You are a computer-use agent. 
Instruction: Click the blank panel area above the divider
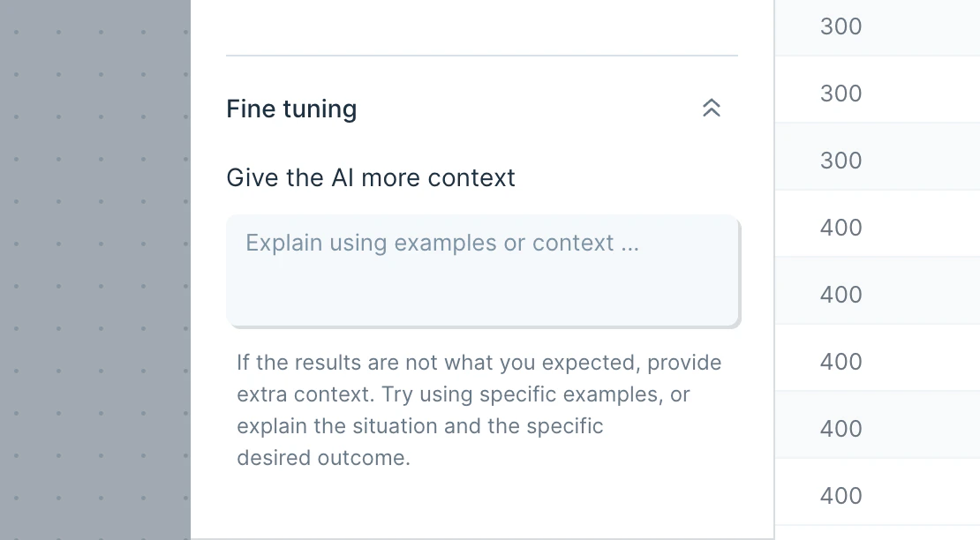pyautogui.click(x=482, y=25)
